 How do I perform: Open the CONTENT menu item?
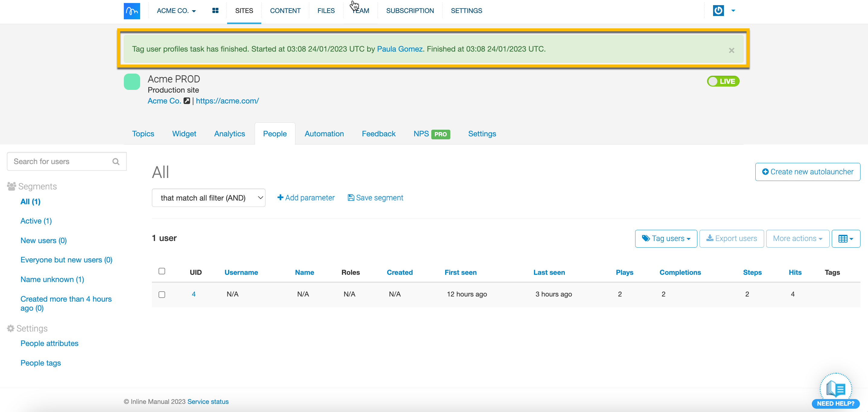point(285,11)
